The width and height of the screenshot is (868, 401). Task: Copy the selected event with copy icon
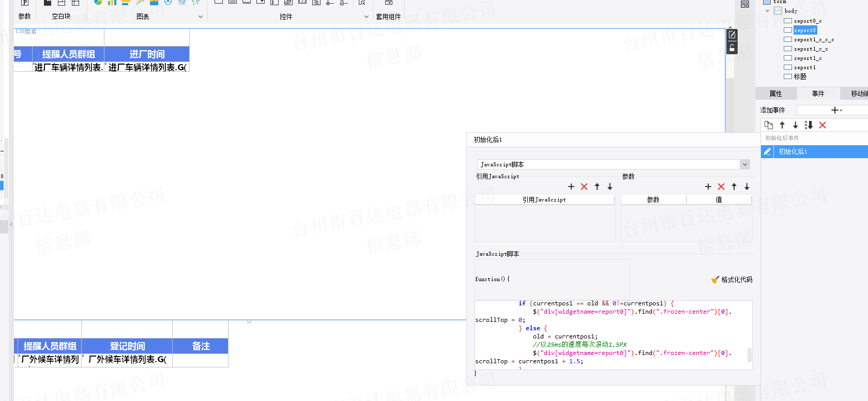point(769,125)
